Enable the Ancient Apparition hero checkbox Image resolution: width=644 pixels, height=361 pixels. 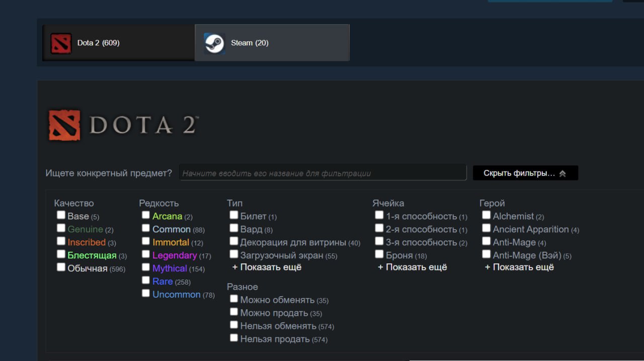486,228
